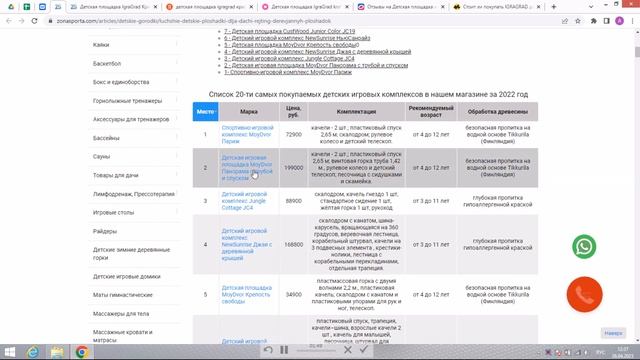
Task: Open sidebar category 'Товары для дачи'
Action: point(116,175)
